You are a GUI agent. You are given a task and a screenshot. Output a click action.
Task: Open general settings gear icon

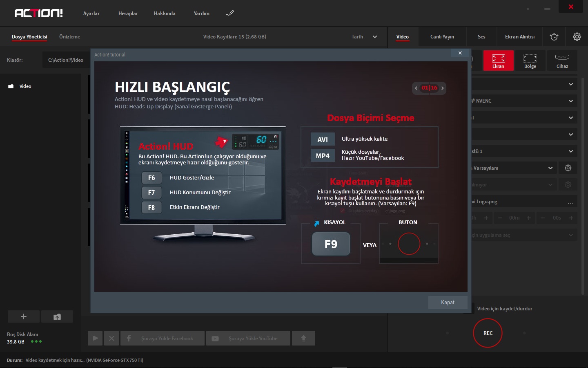tap(577, 37)
